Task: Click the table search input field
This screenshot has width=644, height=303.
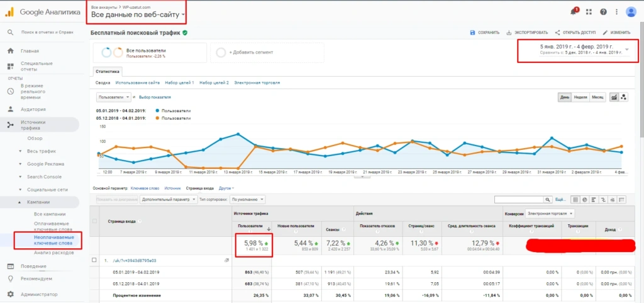Action: point(519,200)
